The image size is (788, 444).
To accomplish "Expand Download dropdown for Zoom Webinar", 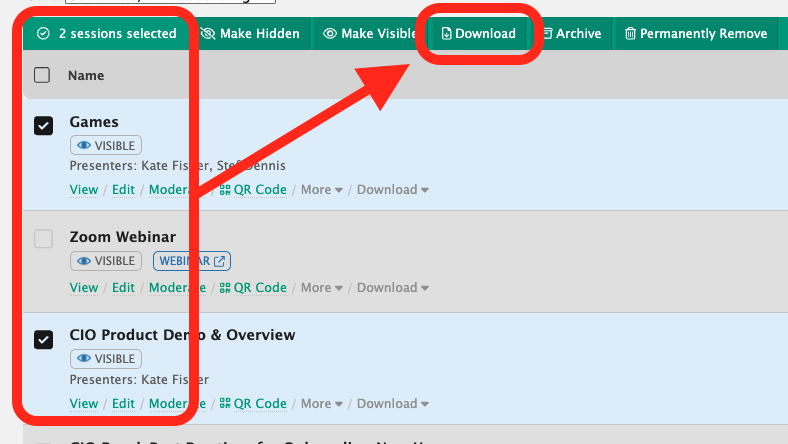I will pyautogui.click(x=392, y=288).
